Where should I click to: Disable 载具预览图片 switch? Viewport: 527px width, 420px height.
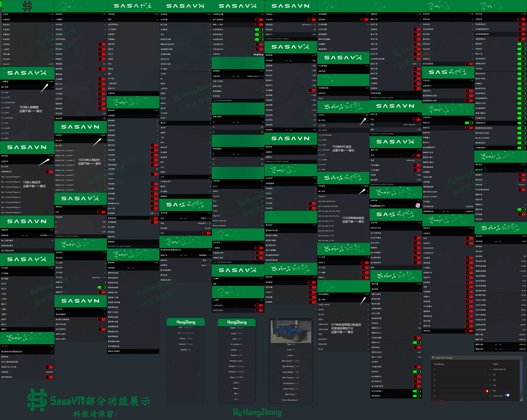coord(259,34)
